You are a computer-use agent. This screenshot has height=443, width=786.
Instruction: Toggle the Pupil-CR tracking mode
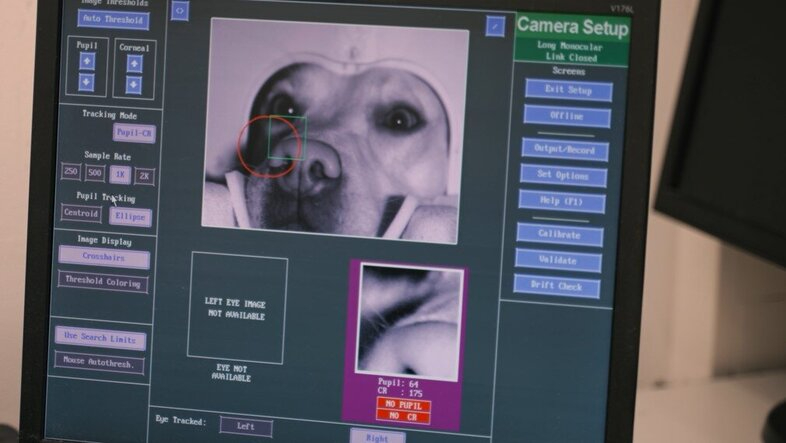(133, 133)
